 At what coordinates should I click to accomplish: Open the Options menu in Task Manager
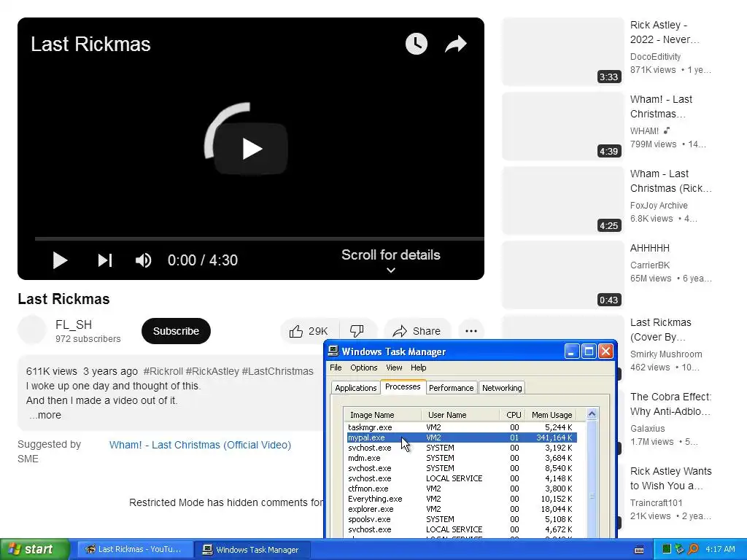click(x=363, y=367)
